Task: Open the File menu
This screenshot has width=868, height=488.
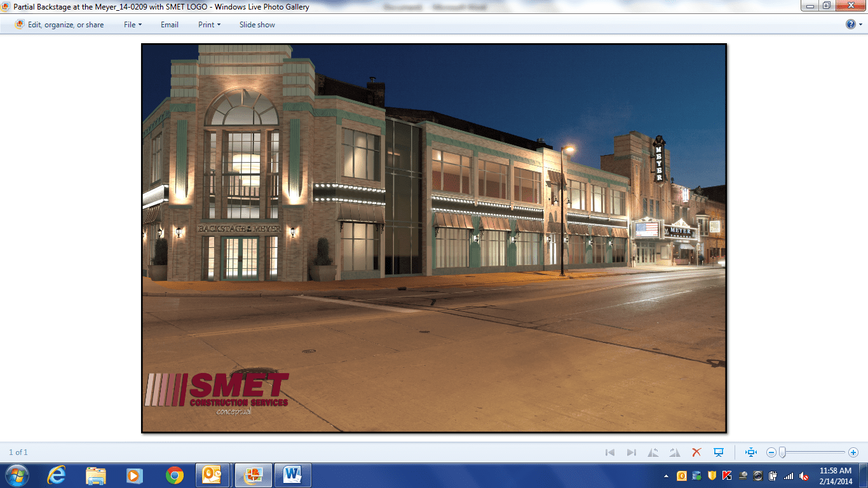Action: pyautogui.click(x=133, y=25)
